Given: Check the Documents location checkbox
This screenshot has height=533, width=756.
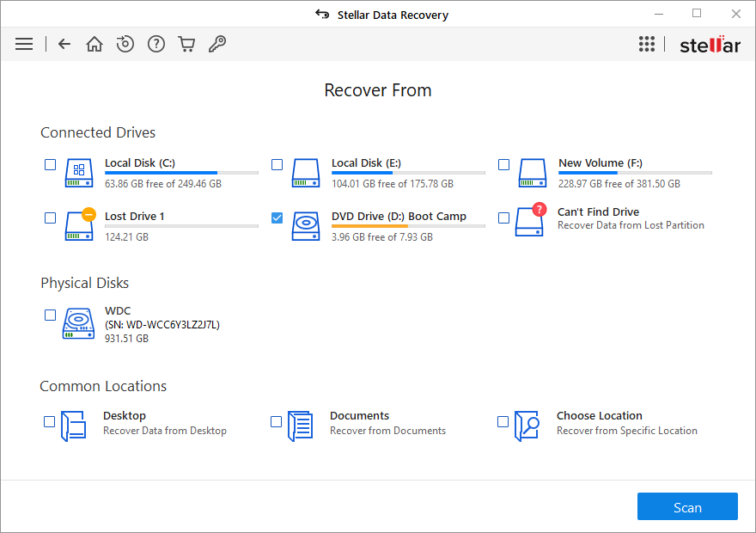Looking at the screenshot, I should (276, 421).
